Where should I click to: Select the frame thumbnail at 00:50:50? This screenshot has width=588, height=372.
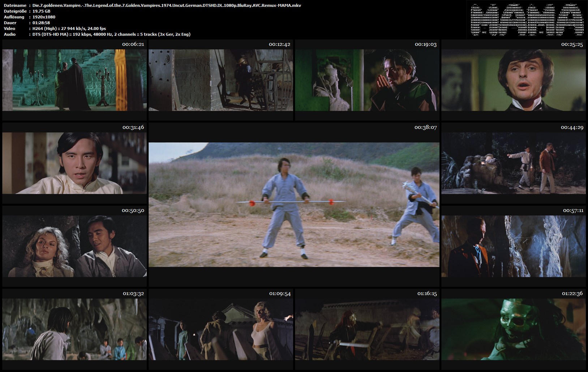pyautogui.click(x=74, y=246)
